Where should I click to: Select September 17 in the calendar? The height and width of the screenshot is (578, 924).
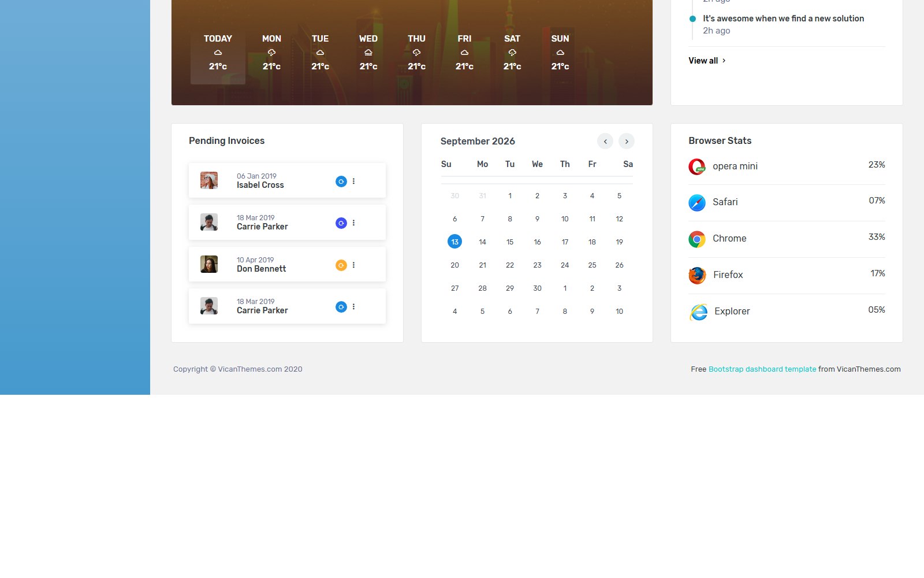(565, 242)
